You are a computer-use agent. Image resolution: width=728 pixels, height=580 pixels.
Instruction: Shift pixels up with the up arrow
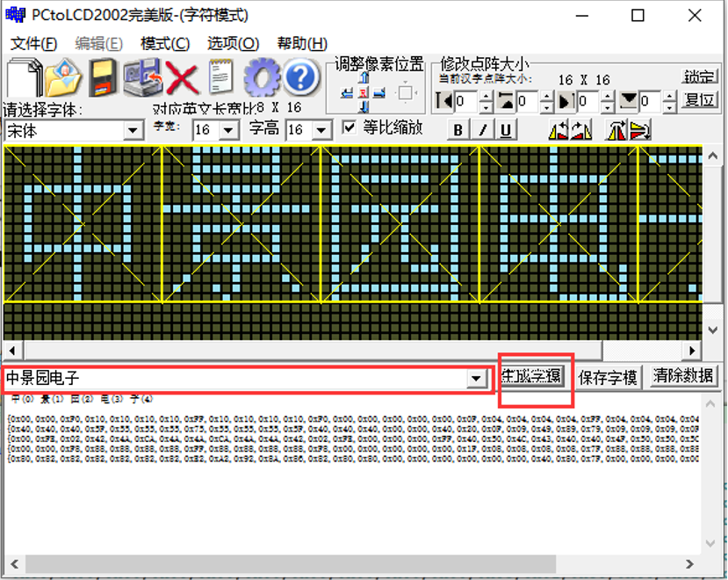[364, 78]
